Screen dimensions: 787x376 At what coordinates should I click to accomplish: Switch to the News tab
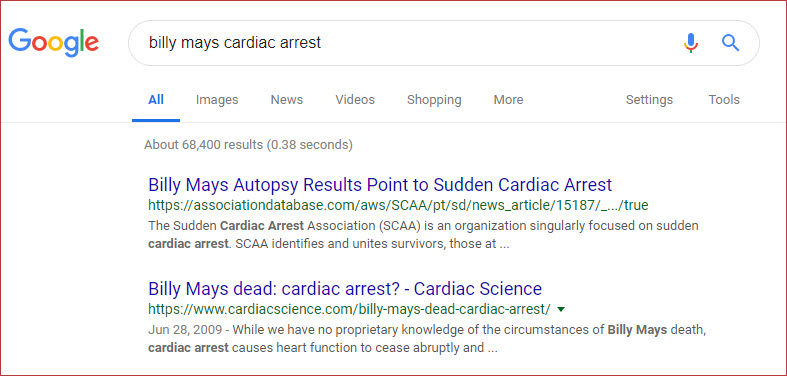287,100
